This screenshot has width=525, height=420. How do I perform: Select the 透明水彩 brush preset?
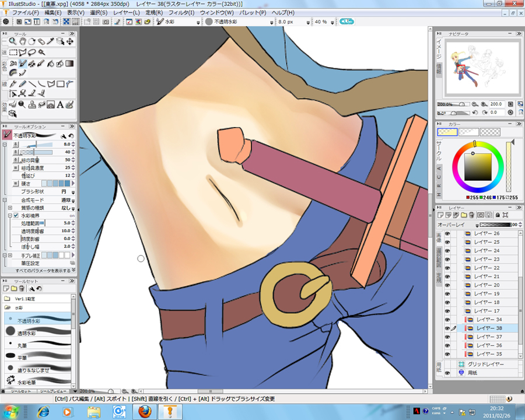37,331
